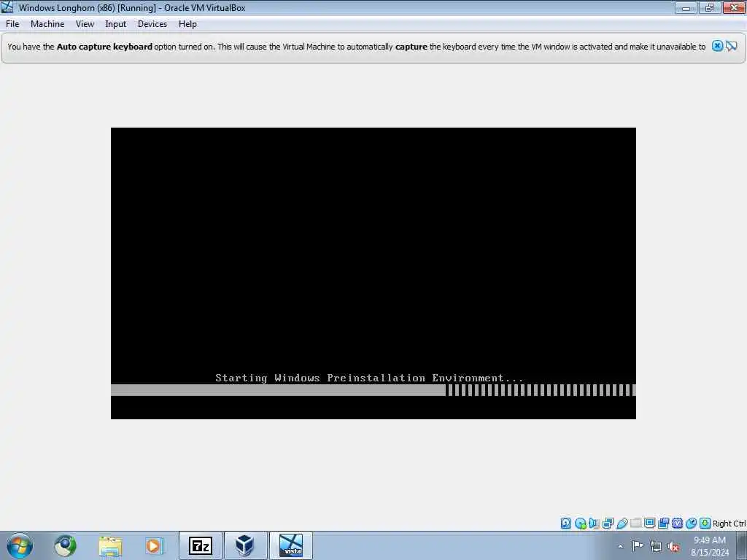The image size is (747, 560).
Task: Open the Devices menu
Action: pyautogui.click(x=152, y=24)
